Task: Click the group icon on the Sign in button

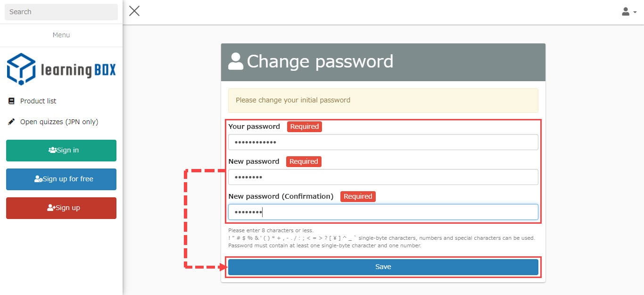Action: pyautogui.click(x=52, y=150)
